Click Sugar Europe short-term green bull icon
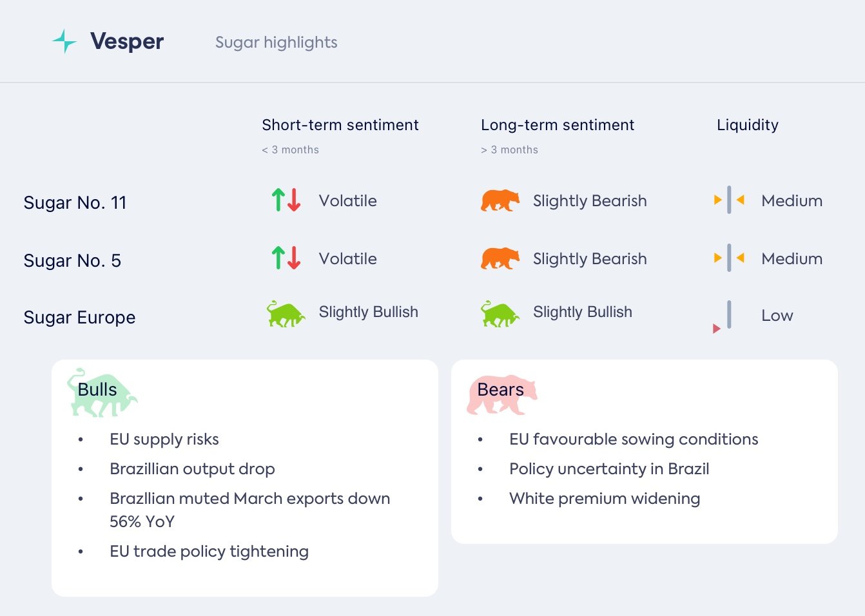Viewport: 865px width, 616px height. 286,314
